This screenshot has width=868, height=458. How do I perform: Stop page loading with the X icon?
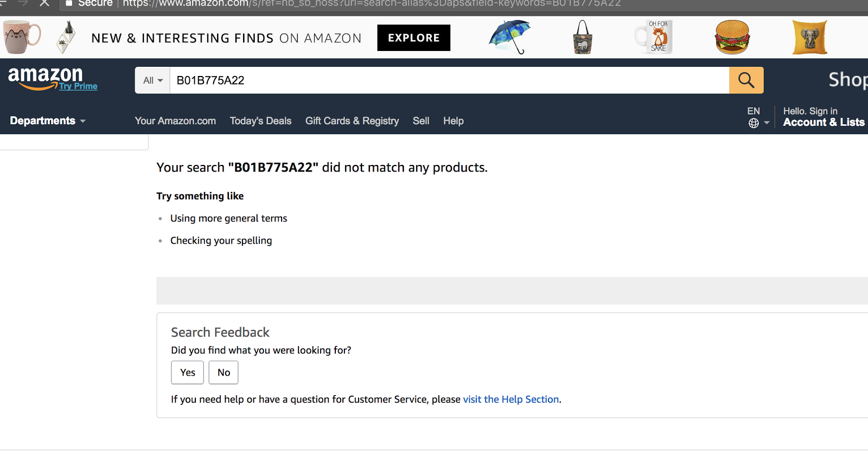coord(44,3)
